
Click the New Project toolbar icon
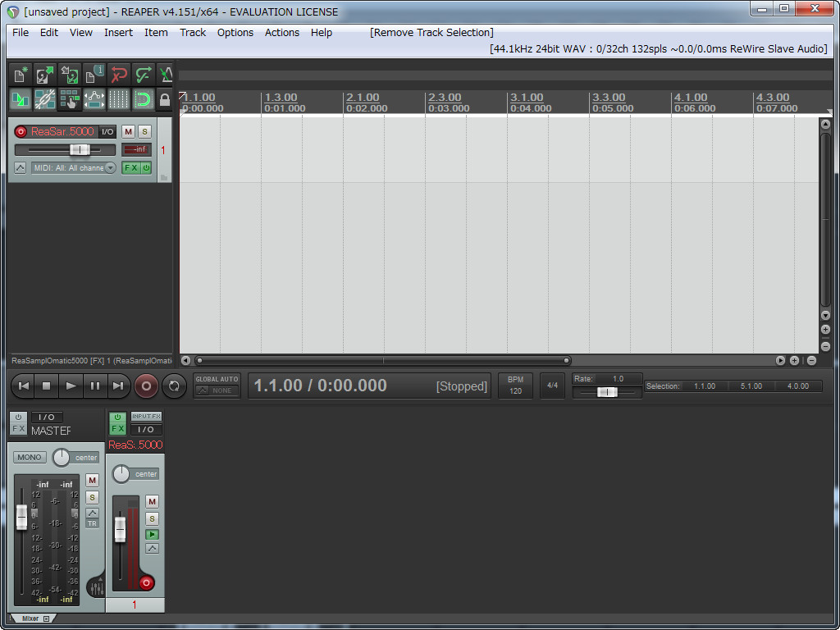[21, 75]
